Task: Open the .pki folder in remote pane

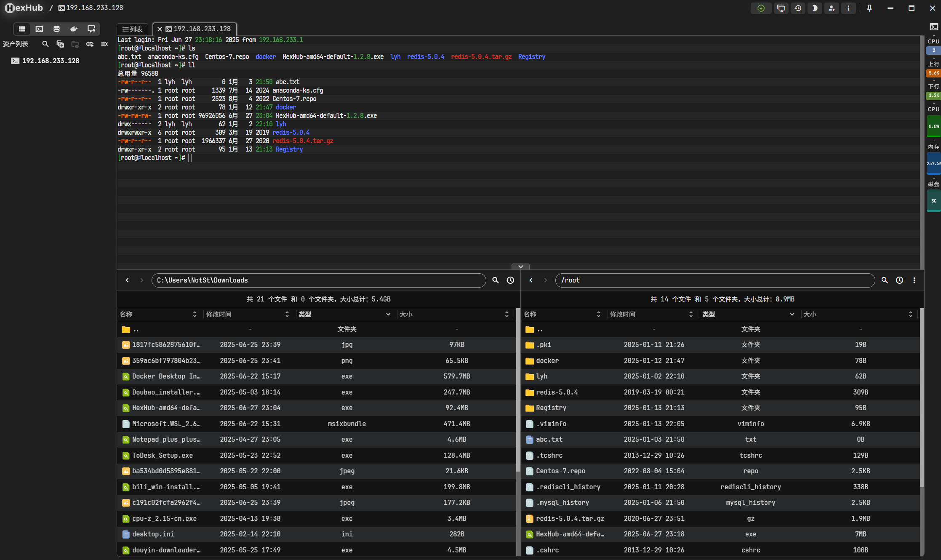Action: click(x=720, y=344)
